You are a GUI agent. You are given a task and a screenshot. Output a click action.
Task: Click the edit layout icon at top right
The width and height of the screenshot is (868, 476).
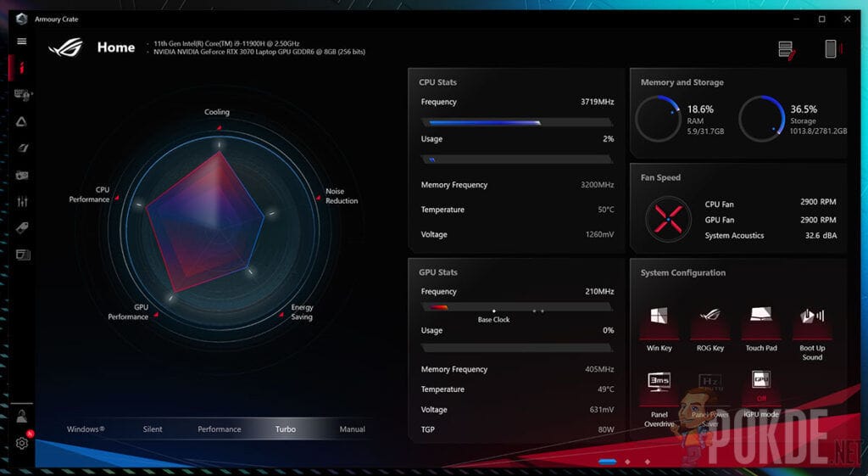point(787,50)
